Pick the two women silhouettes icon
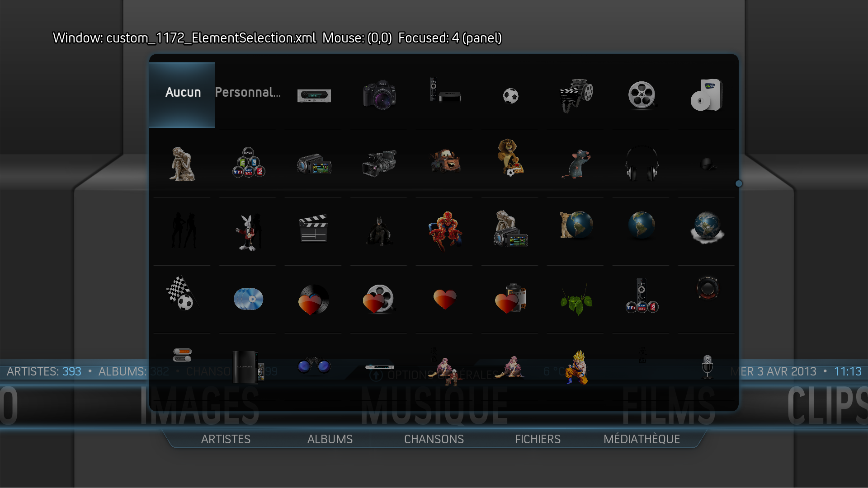 click(183, 230)
